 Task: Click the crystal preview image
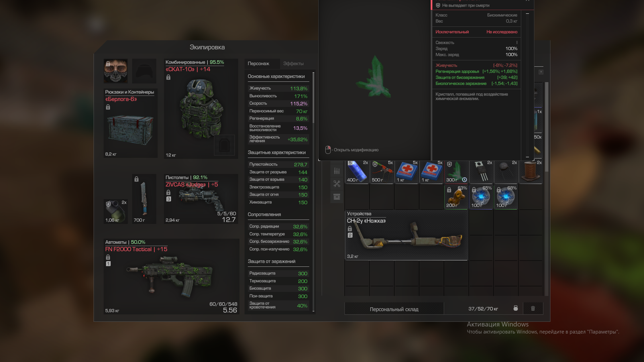pyautogui.click(x=374, y=77)
